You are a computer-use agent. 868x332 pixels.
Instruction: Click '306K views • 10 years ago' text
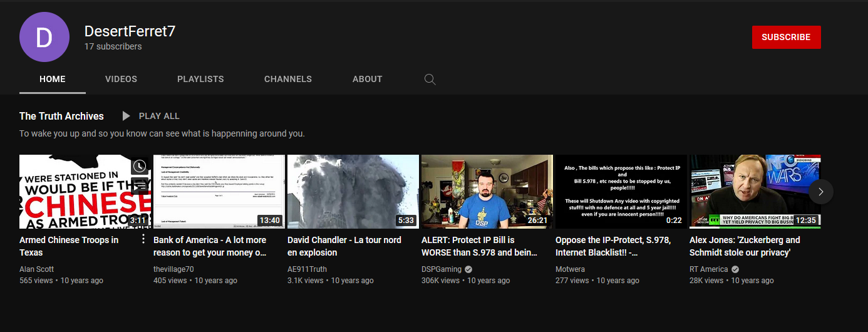tap(466, 281)
